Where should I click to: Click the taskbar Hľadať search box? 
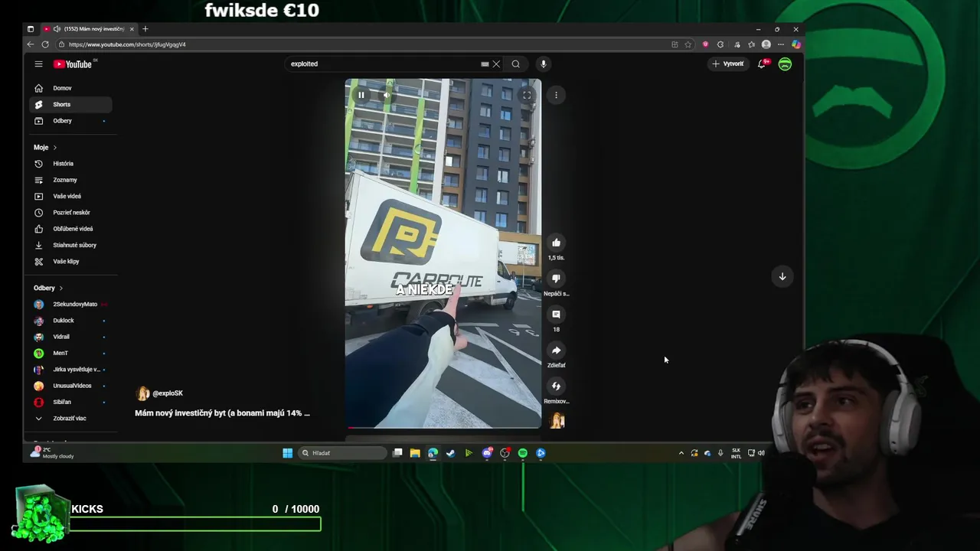(x=343, y=453)
